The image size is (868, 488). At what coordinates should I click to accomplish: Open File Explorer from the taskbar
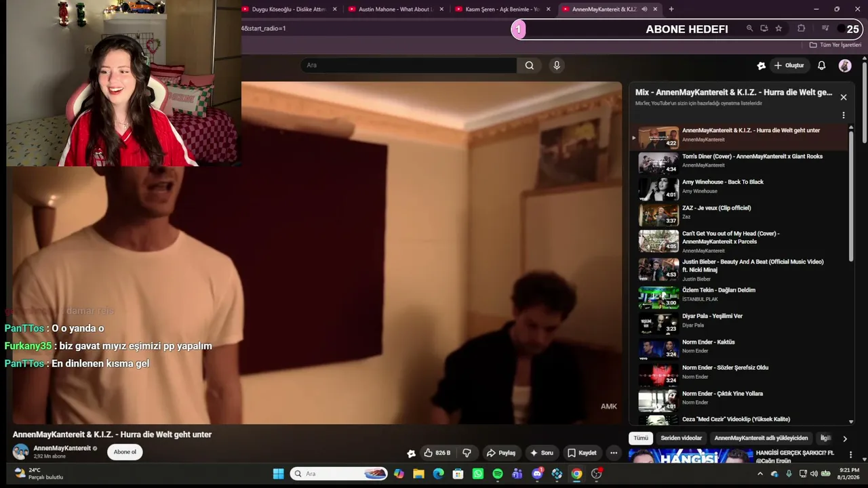[x=418, y=474]
